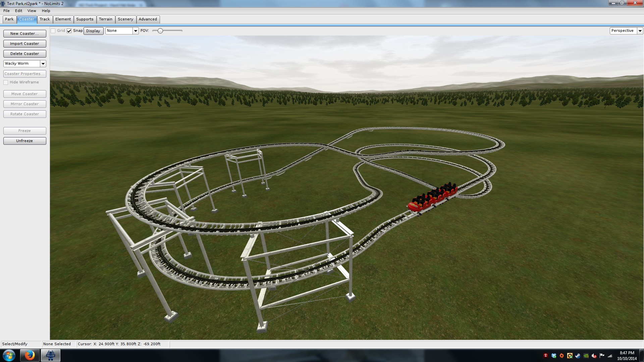Enable the Grid checkbox
The image size is (644, 362).
53,31
